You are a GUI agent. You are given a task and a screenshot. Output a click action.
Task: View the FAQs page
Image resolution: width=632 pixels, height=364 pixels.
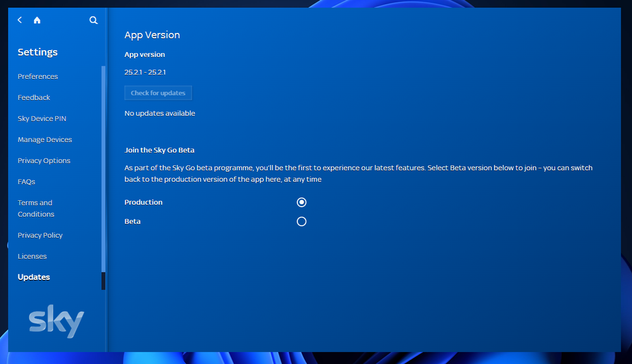(27, 182)
